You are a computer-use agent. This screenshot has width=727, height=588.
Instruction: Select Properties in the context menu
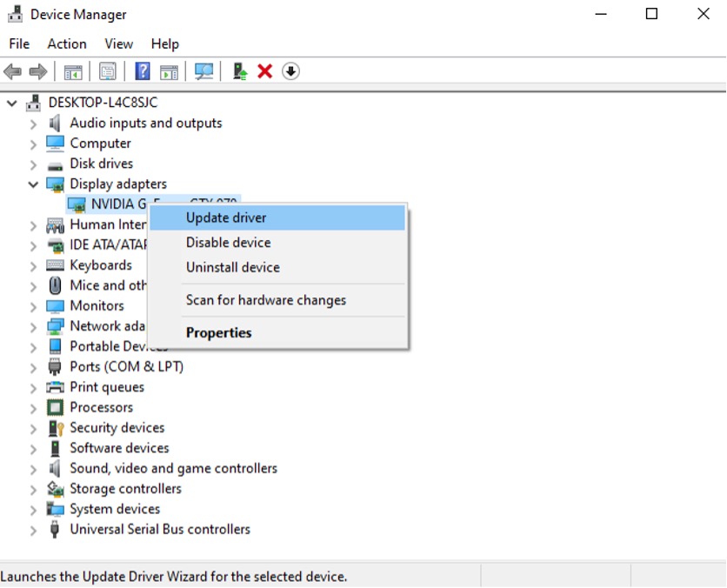[218, 333]
